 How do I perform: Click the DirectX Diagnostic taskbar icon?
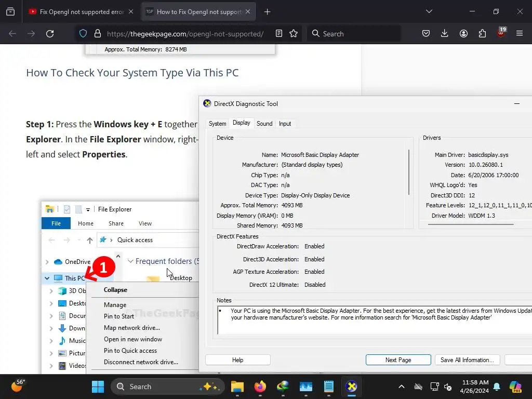coord(352,387)
